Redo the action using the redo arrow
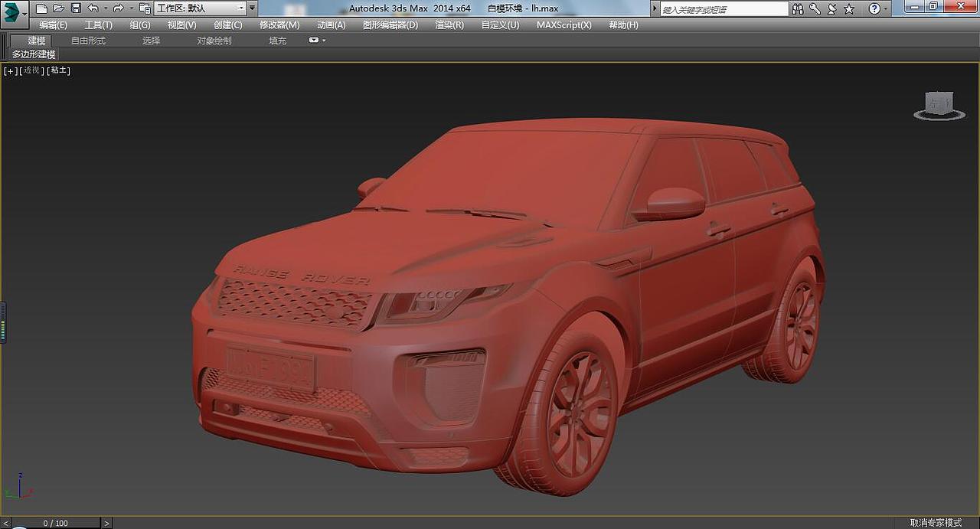 (118, 8)
